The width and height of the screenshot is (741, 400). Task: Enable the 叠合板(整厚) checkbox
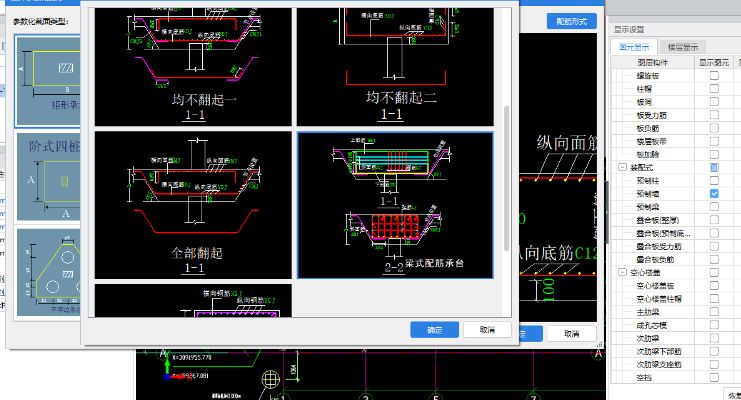coord(714,220)
